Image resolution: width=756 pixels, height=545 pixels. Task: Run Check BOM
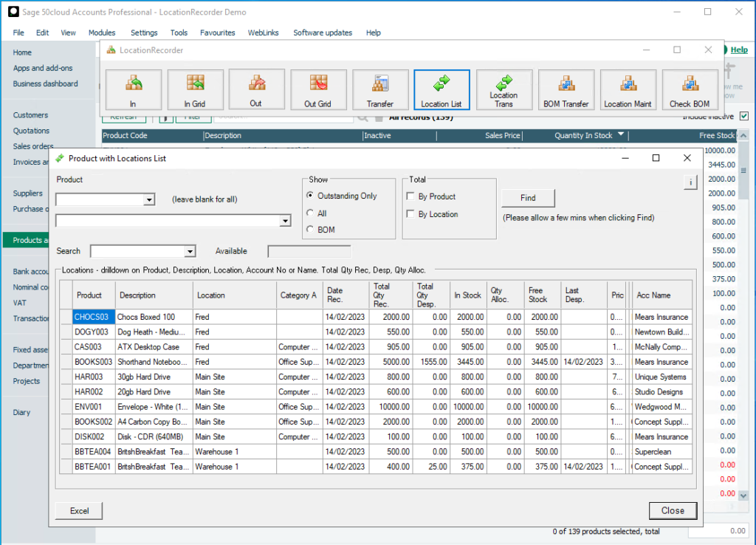[690, 89]
